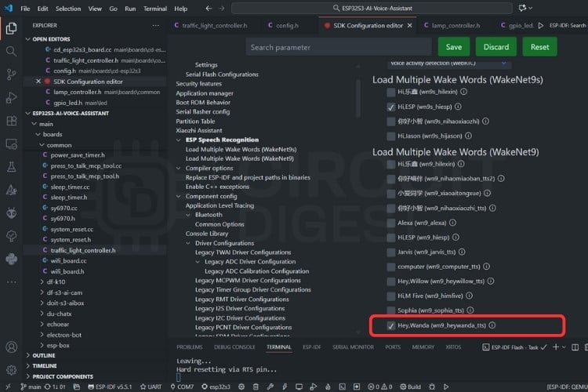The width and height of the screenshot is (588, 392).
Task: Click the bug icon in status bar
Action: (432, 387)
